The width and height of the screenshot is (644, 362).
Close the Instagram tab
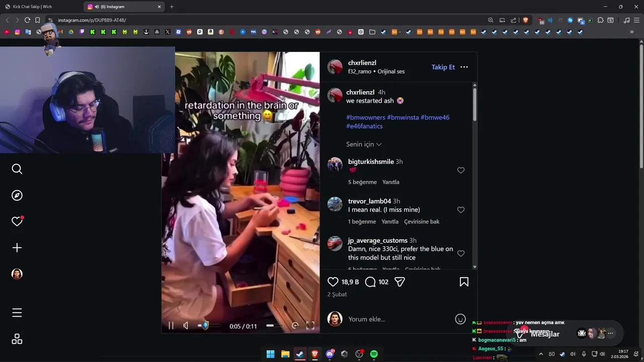159,7
